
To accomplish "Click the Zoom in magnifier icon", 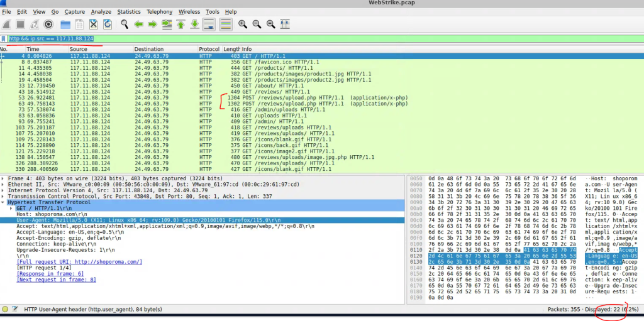I will 243,24.
